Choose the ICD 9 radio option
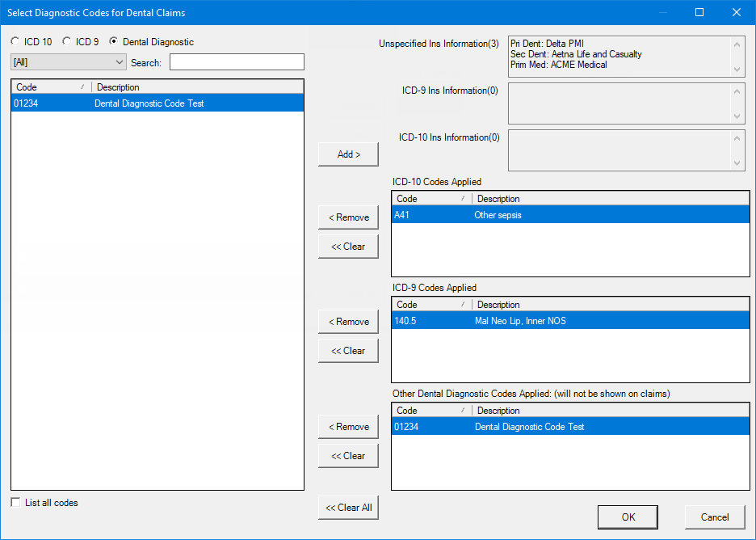The height and width of the screenshot is (540, 756). [x=67, y=42]
